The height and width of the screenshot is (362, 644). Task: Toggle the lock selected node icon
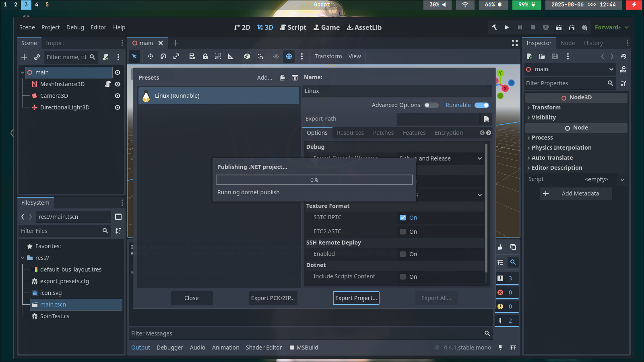[x=205, y=57]
